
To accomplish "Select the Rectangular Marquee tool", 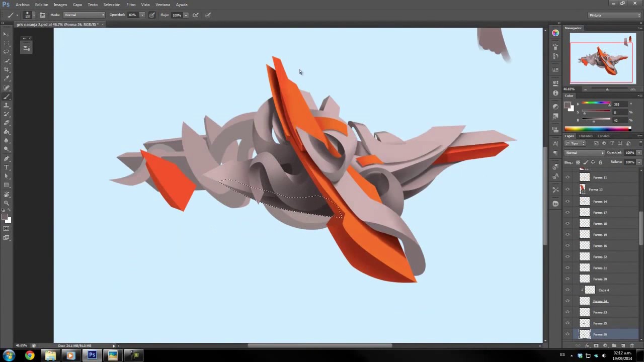I will 7,43.
